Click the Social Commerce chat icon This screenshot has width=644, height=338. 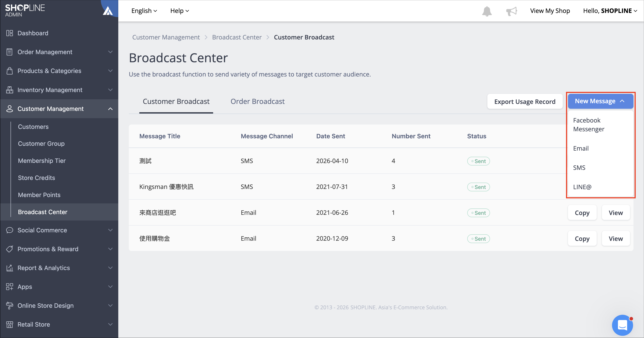9,230
